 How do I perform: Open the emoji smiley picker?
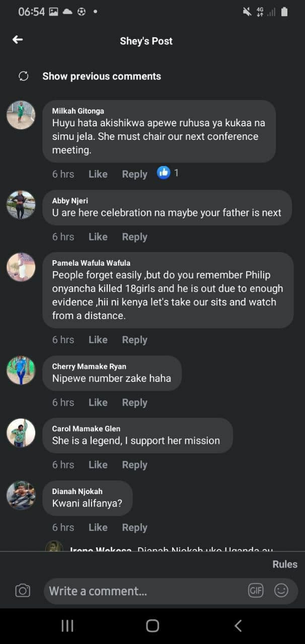pyautogui.click(x=281, y=591)
